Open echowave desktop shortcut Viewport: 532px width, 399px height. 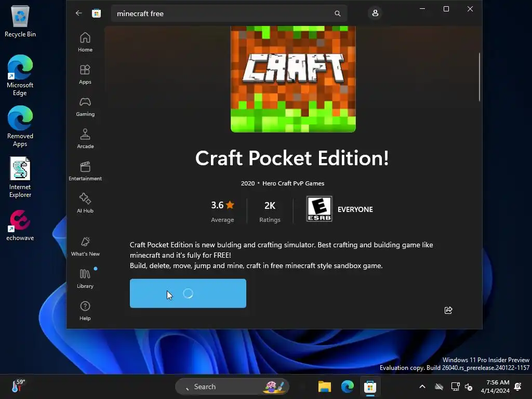[20, 225]
